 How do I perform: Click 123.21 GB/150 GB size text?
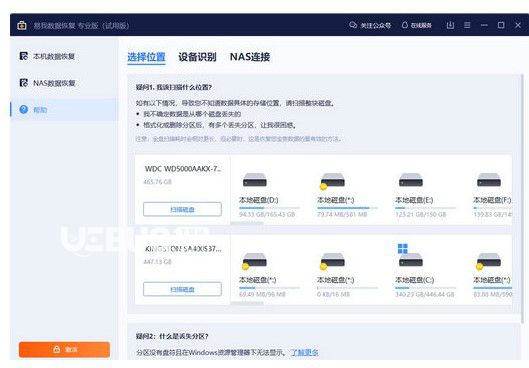coord(421,214)
